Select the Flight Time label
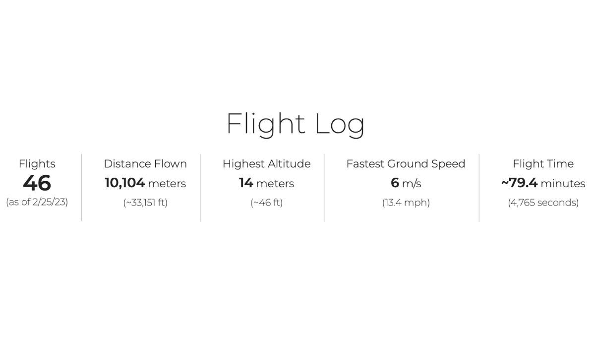595x364 pixels. (x=543, y=164)
